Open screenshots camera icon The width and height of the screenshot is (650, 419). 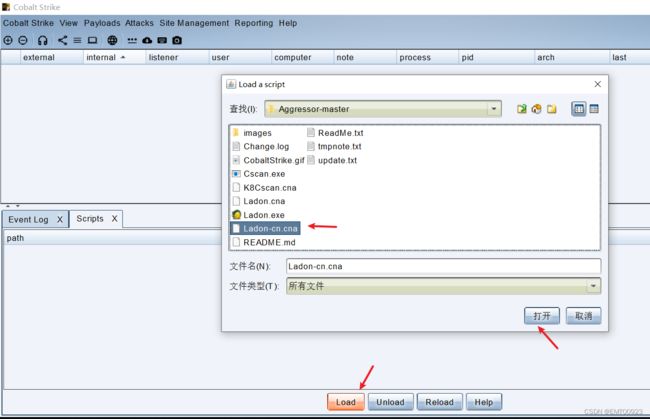[x=177, y=40]
